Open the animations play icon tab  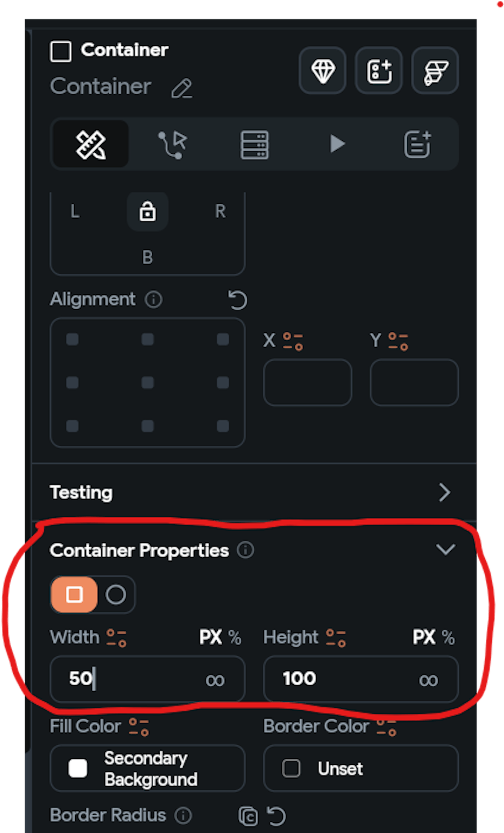(337, 144)
